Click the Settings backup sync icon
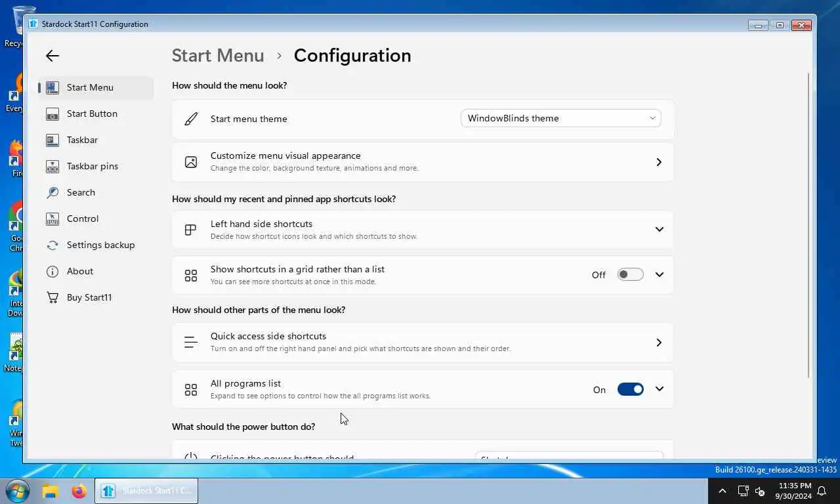Viewport: 840px width, 504px height. [52, 245]
